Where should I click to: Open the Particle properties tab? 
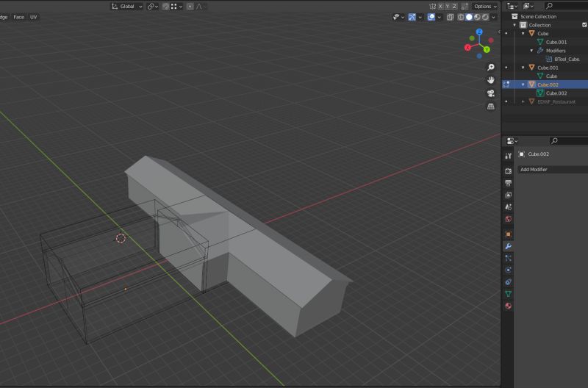[x=508, y=258]
